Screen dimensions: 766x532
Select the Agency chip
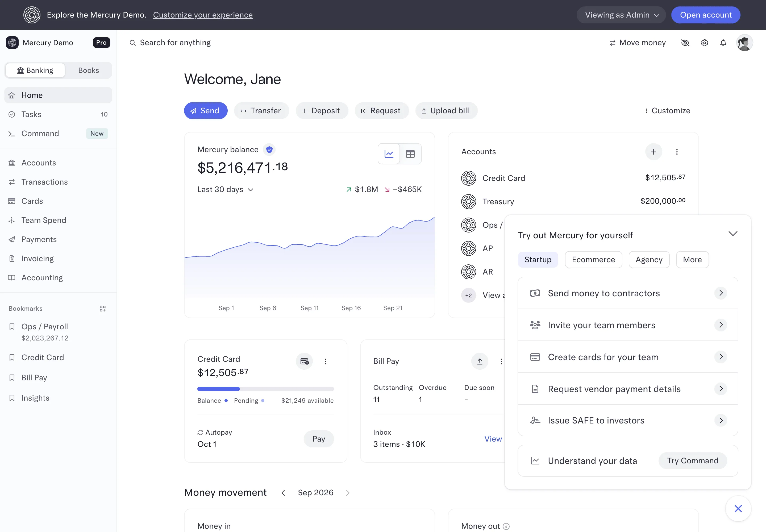[649, 260]
